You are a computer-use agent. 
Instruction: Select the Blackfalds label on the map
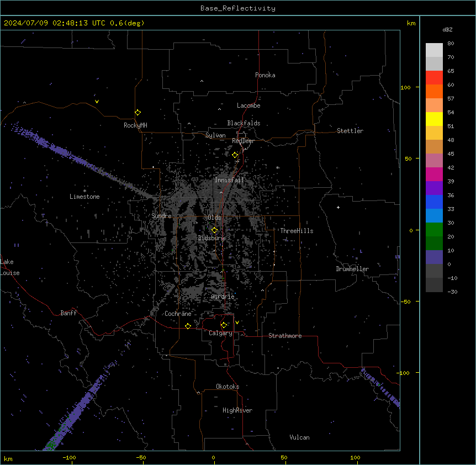click(244, 123)
